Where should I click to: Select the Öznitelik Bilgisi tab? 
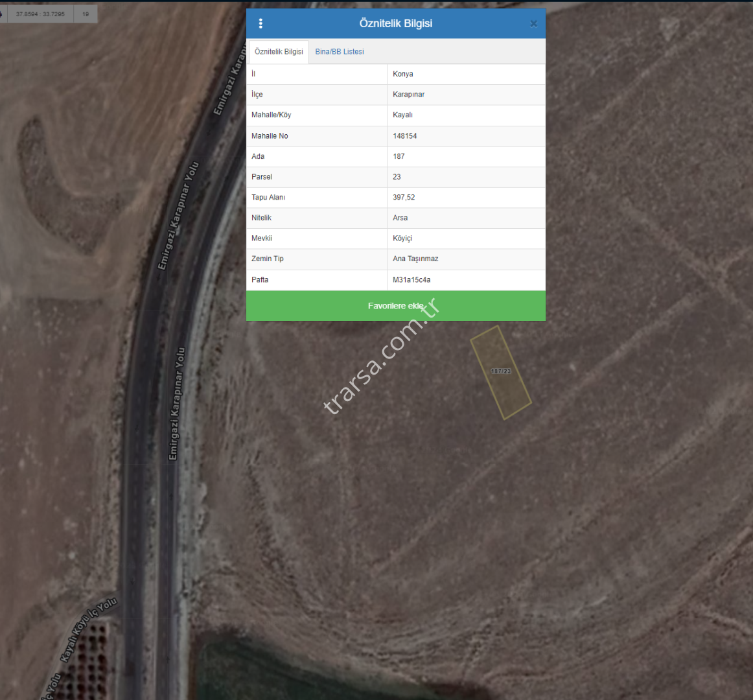[279, 52]
